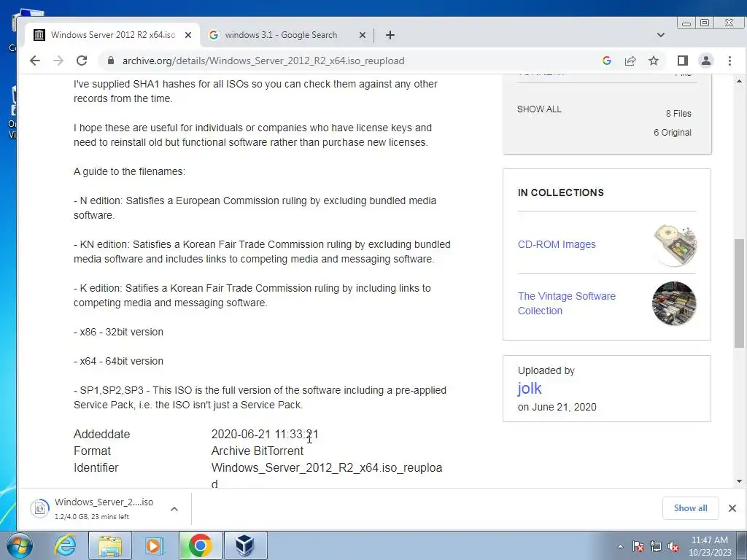Click the Archive BitTorrent format text
Screen dimensions: 747x560
pyautogui.click(x=258, y=451)
